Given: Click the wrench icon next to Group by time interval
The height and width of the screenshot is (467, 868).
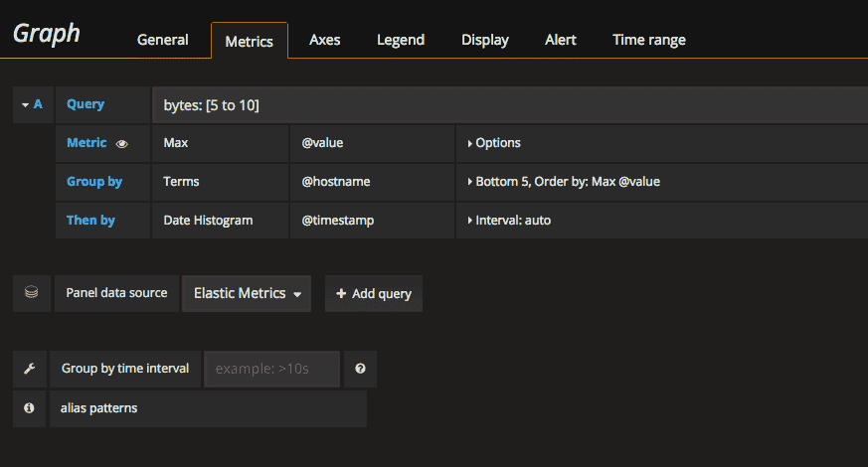Looking at the screenshot, I should 30,369.
